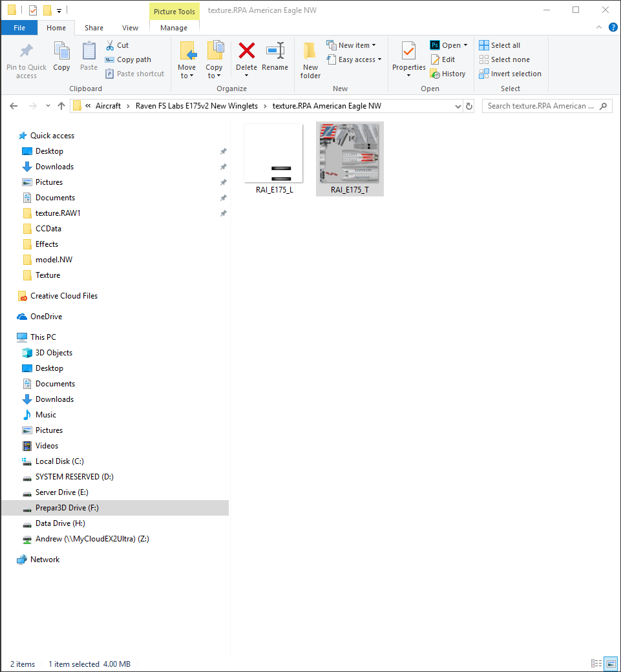Screen dimensions: 621x672
Task: Switch to details view in status bar
Action: [596, 664]
